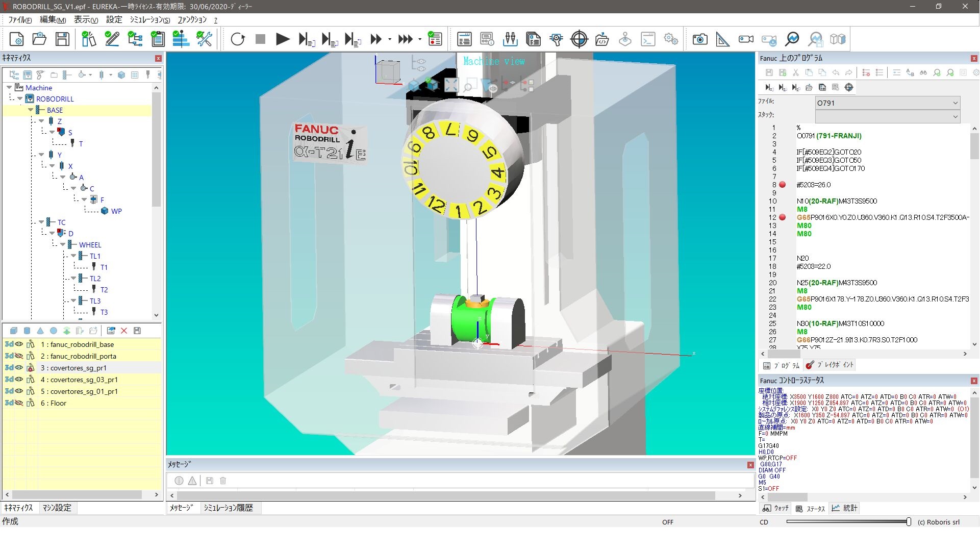Open the シミュレーション menu

tap(149, 20)
